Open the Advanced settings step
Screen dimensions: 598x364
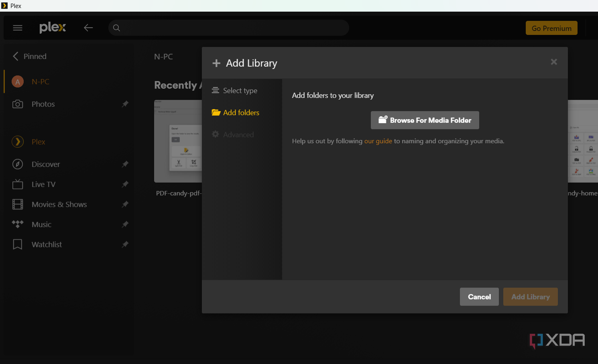click(233, 135)
